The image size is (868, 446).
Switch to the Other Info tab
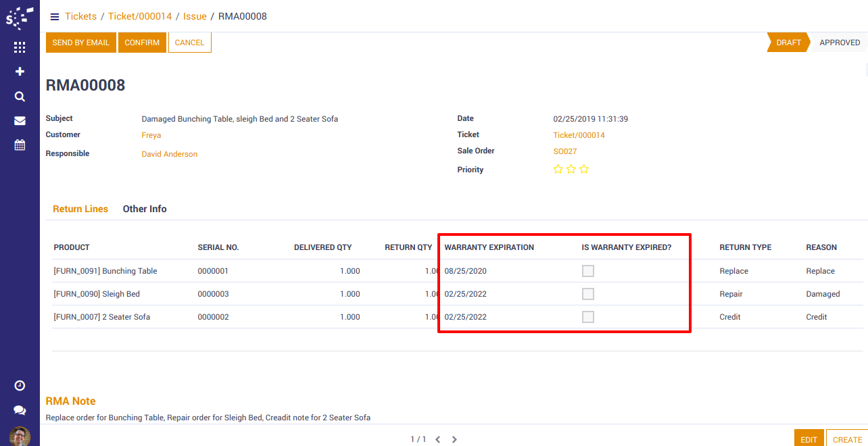click(x=145, y=209)
